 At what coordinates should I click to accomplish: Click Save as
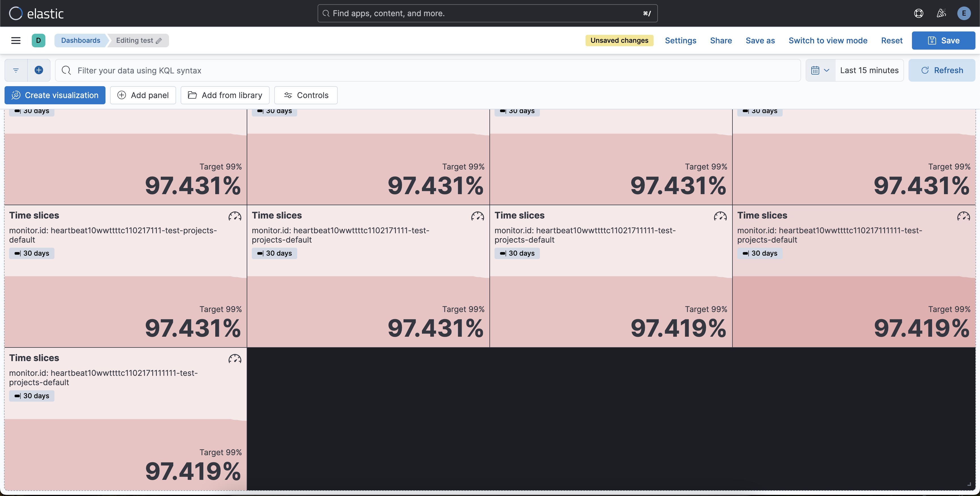(x=760, y=40)
